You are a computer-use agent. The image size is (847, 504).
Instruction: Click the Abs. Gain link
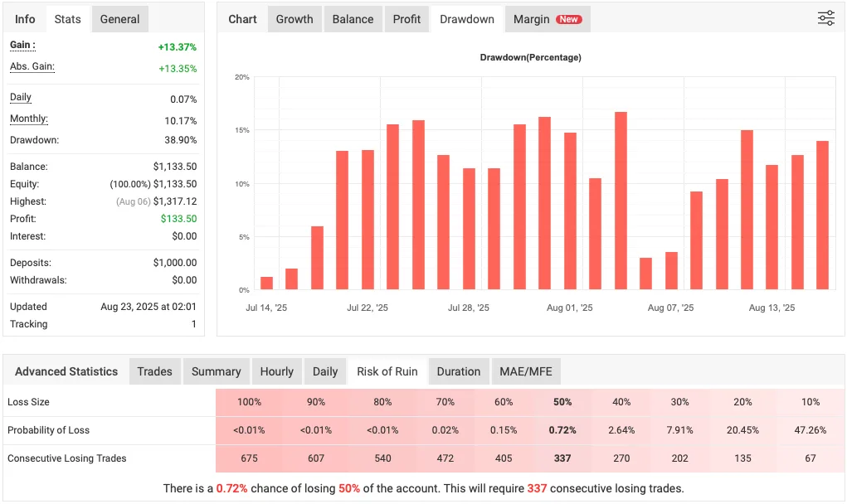32,66
